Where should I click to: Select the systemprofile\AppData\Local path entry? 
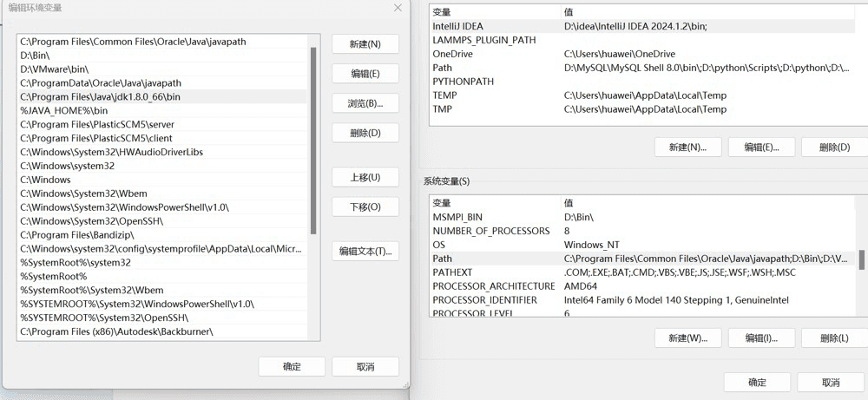point(161,249)
